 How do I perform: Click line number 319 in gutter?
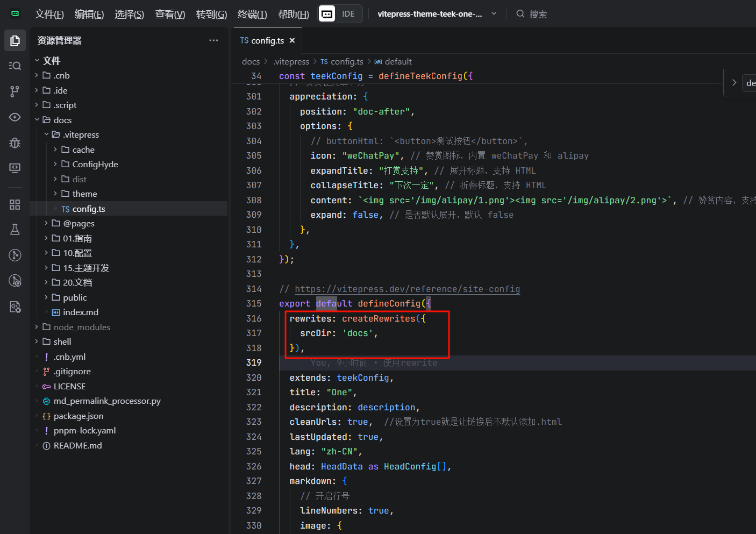pyautogui.click(x=254, y=362)
